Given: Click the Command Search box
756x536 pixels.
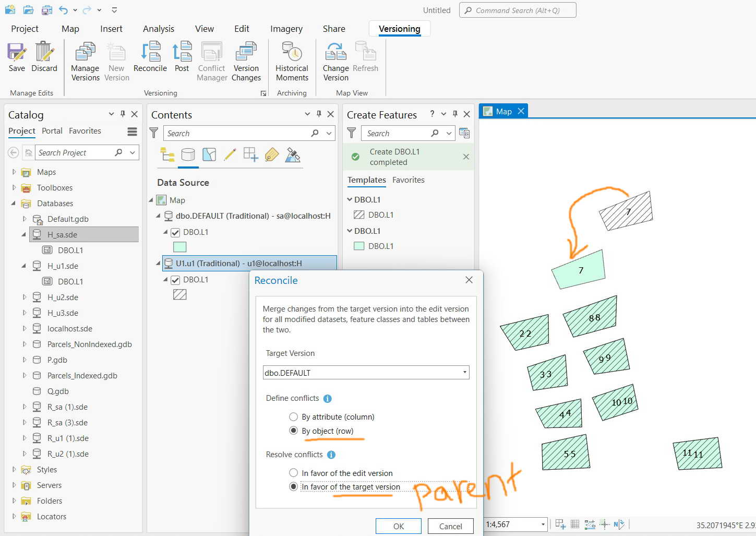Looking at the screenshot, I should [518, 10].
